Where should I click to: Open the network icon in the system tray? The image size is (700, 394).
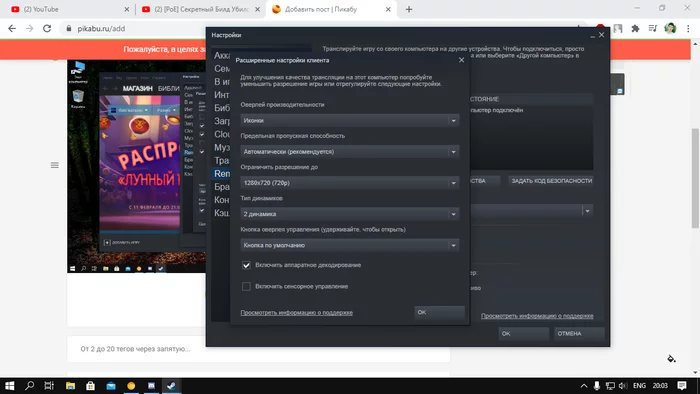tap(610, 386)
